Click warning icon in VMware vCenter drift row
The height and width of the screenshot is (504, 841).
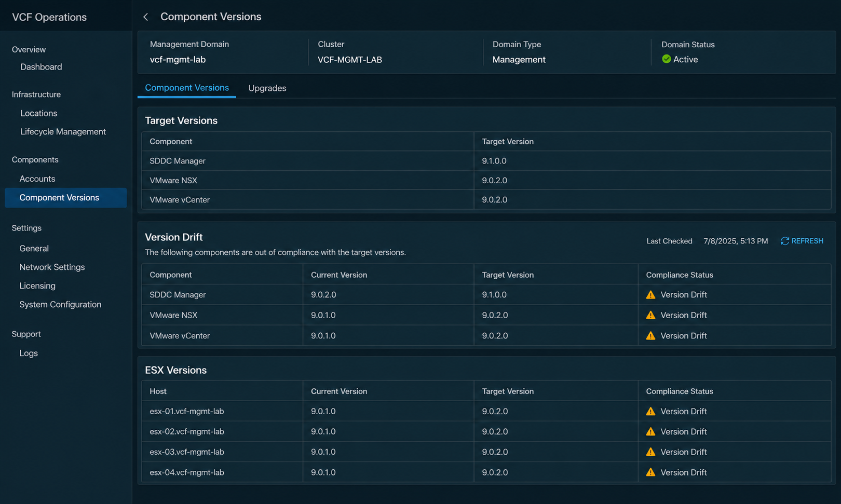[x=650, y=336]
